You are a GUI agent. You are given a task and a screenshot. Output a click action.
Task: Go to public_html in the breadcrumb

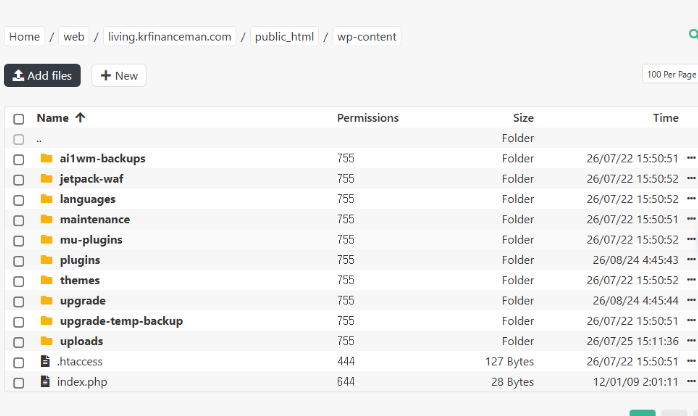[284, 36]
